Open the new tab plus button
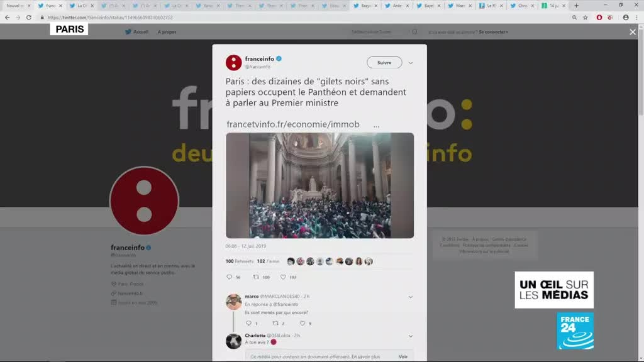This screenshot has width=644, height=362. pos(576,6)
